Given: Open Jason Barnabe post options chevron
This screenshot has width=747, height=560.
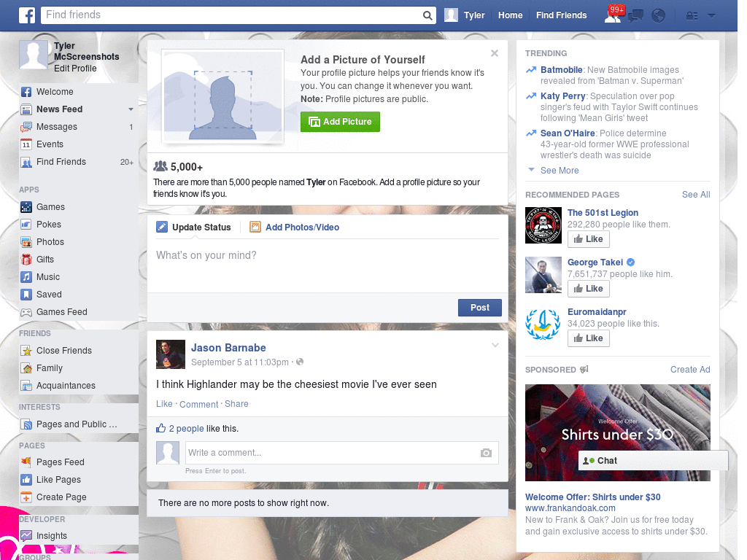Looking at the screenshot, I should click(x=495, y=345).
